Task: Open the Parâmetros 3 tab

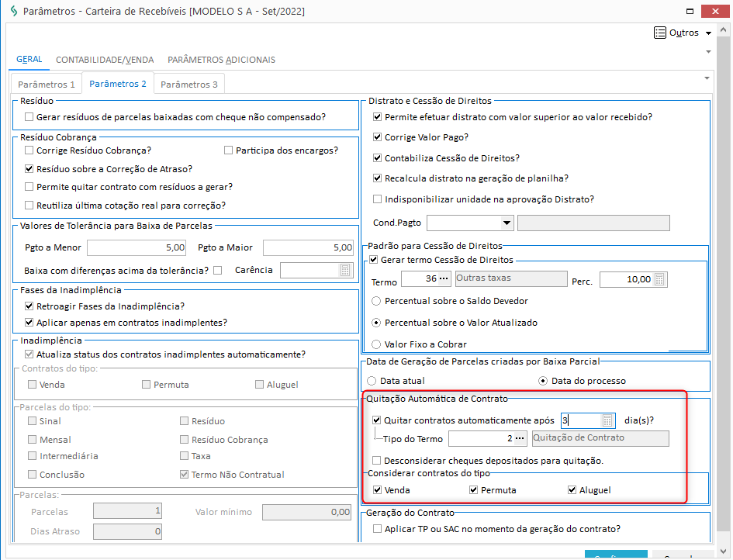Action: (x=188, y=84)
